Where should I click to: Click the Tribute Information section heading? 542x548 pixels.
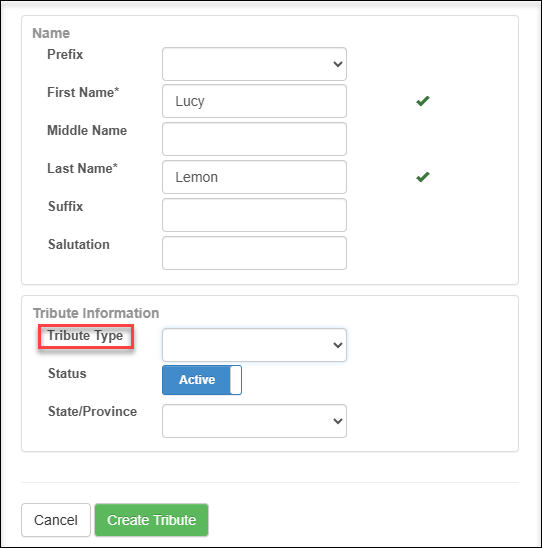[x=96, y=313]
